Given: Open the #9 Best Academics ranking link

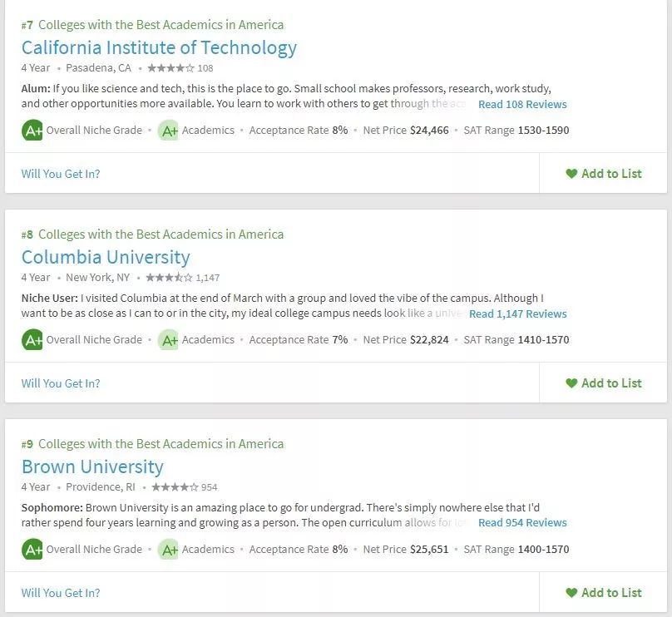Looking at the screenshot, I should click(x=152, y=444).
